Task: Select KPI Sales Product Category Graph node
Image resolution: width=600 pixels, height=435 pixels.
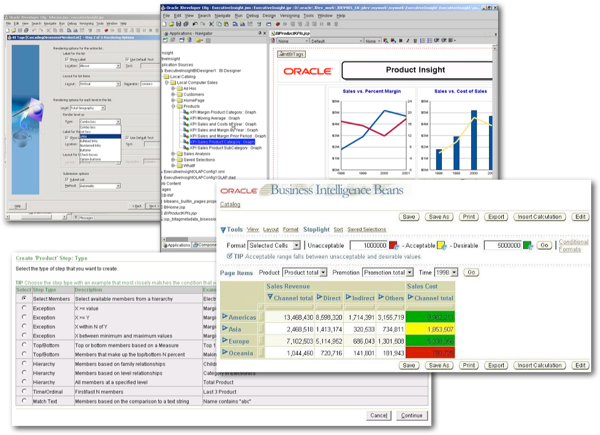Action: tap(222, 142)
